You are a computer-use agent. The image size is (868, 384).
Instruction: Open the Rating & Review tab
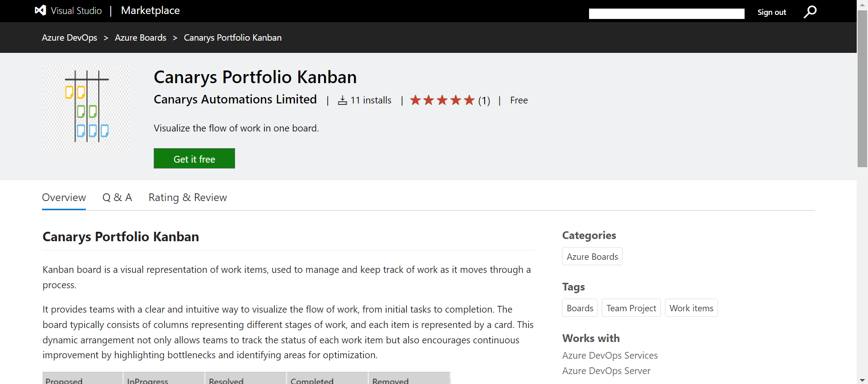pos(188,197)
